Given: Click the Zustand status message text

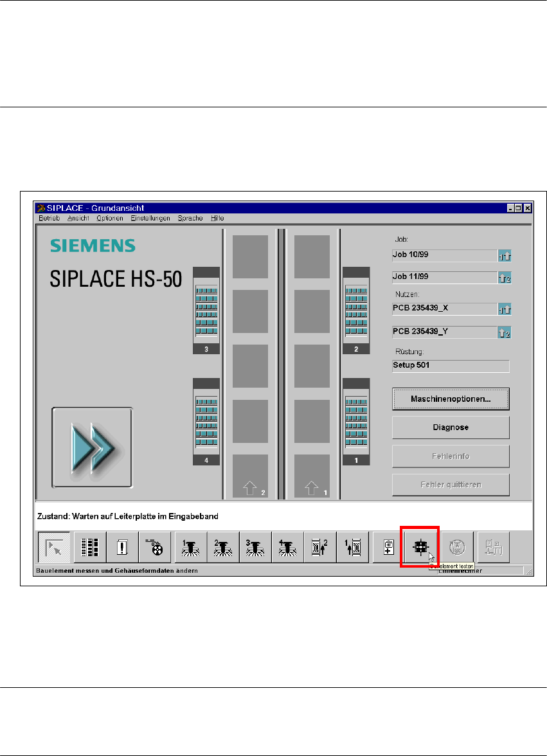Looking at the screenshot, I should click(128, 516).
